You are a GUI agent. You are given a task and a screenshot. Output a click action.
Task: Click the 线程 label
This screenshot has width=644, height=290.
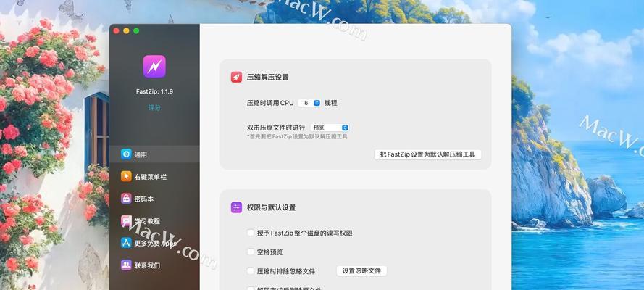pyautogui.click(x=330, y=103)
